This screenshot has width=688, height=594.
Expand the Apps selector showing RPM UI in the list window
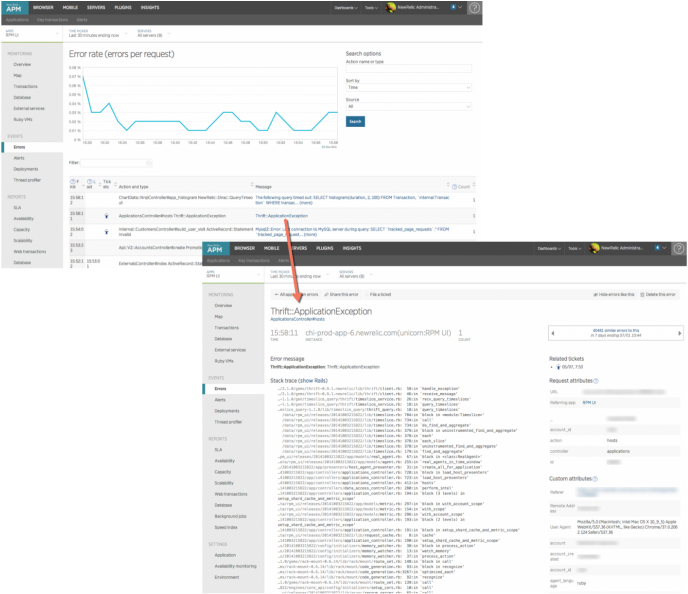[x=32, y=33]
